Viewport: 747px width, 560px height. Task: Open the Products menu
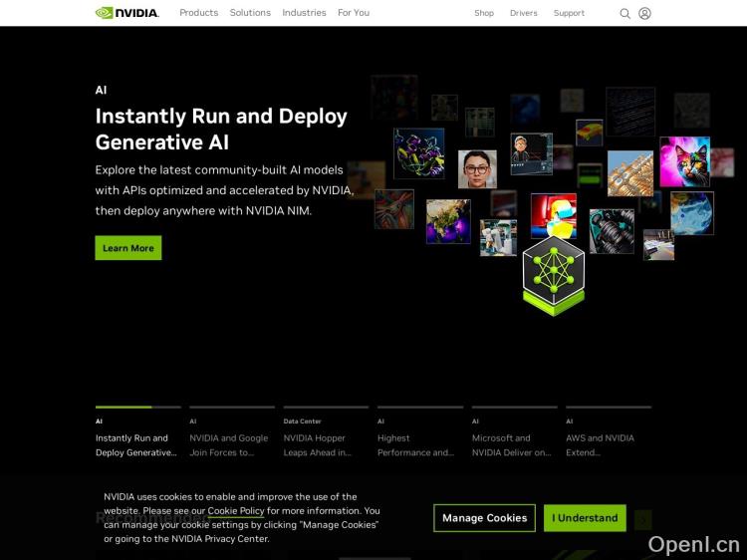pyautogui.click(x=198, y=13)
